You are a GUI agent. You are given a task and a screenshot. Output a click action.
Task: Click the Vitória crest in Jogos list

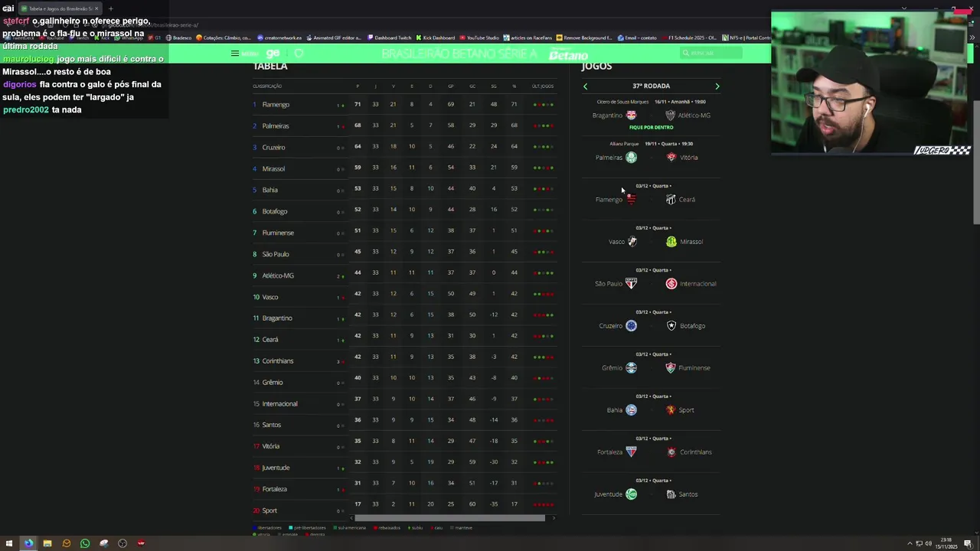671,158
